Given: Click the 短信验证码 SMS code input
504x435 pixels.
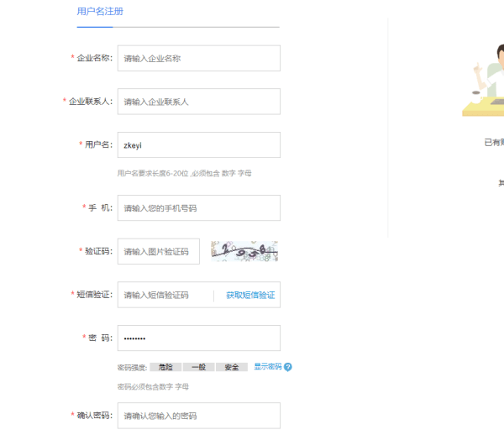Looking at the screenshot, I should [x=165, y=295].
